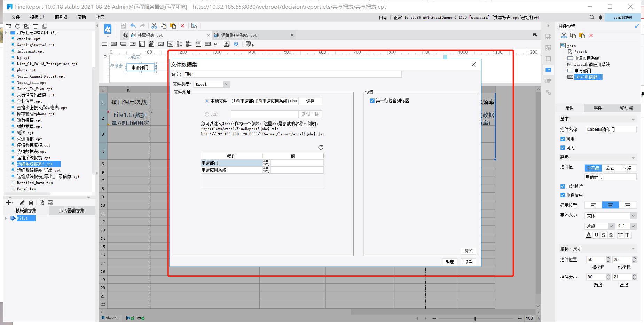The image size is (644, 325).
Task: Open 申请部门 parameter type selector
Action: point(266,163)
